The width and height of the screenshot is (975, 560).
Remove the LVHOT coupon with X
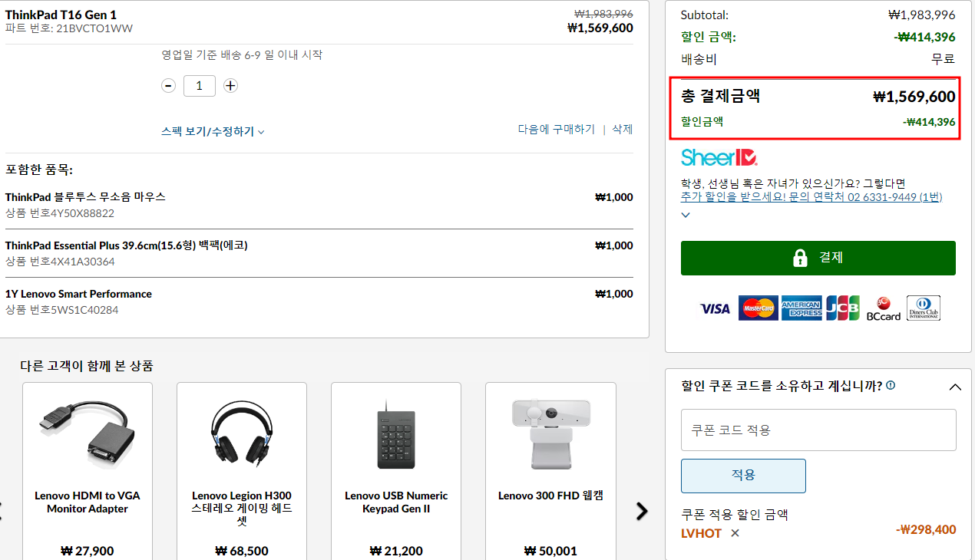[735, 533]
